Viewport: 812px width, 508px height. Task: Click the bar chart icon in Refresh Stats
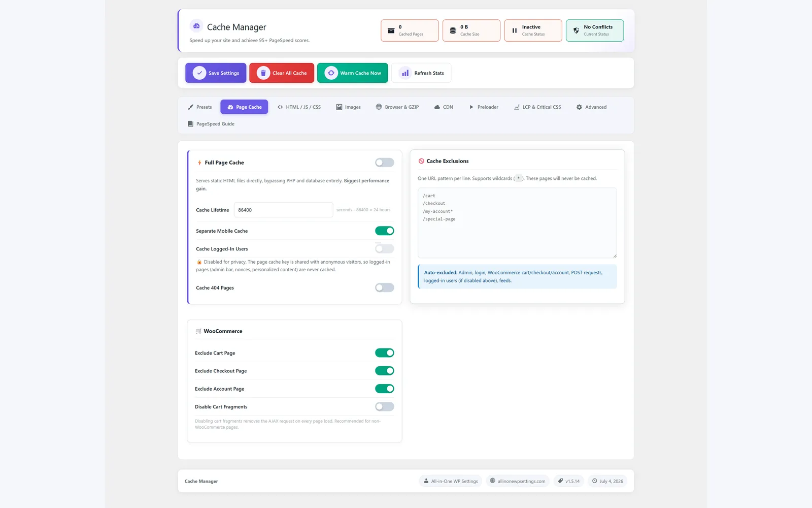405,73
